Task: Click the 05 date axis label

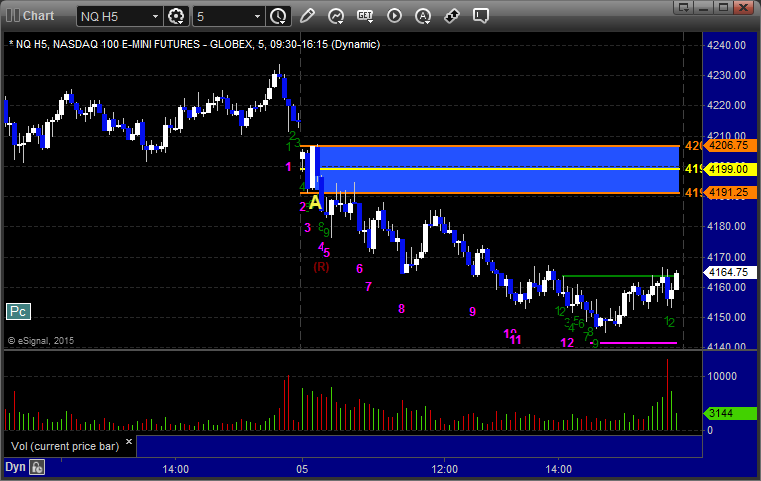Action: (302, 469)
